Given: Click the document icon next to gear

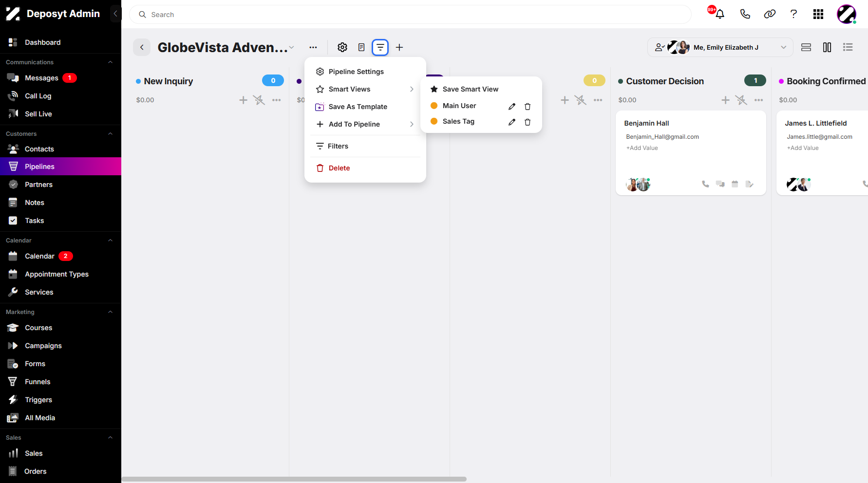Looking at the screenshot, I should tap(361, 47).
